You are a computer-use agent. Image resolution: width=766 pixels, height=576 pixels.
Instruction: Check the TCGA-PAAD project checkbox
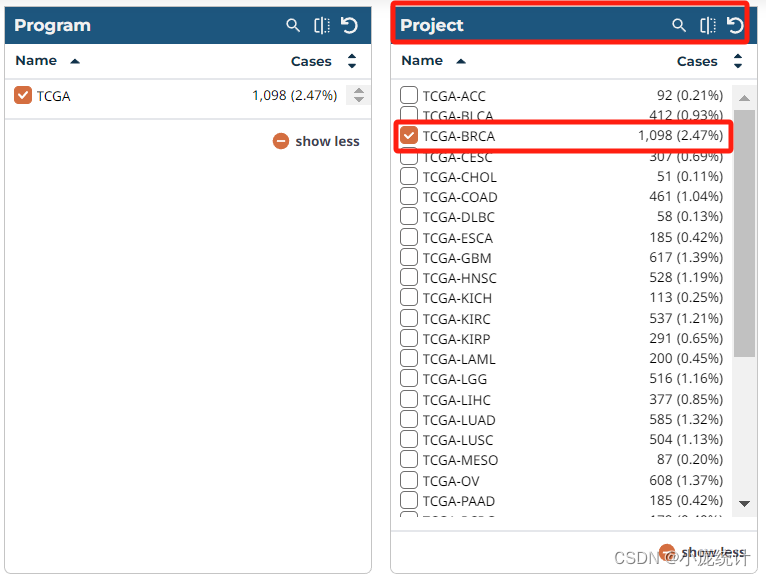409,500
